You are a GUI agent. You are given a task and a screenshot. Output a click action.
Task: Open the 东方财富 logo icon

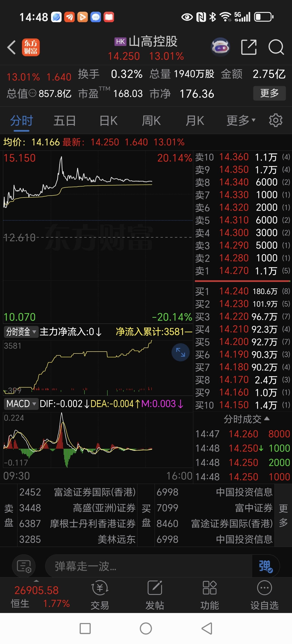pyautogui.click(x=31, y=47)
